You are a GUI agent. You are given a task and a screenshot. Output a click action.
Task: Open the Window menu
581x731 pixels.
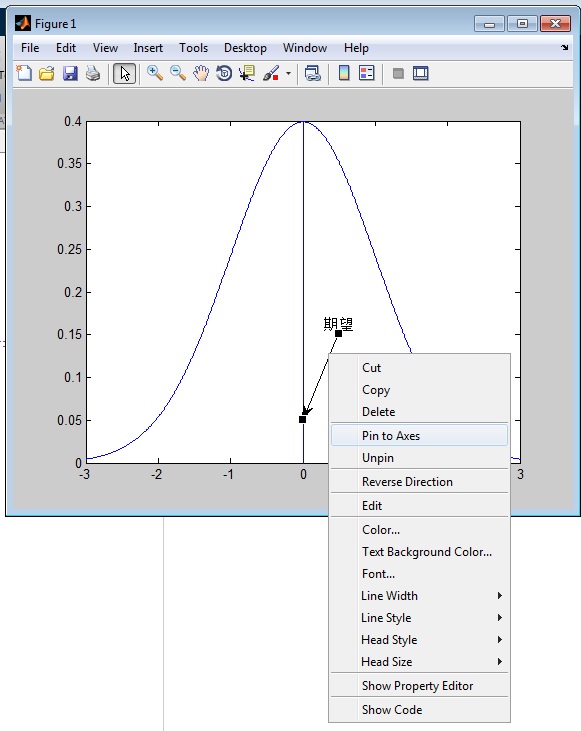click(305, 48)
